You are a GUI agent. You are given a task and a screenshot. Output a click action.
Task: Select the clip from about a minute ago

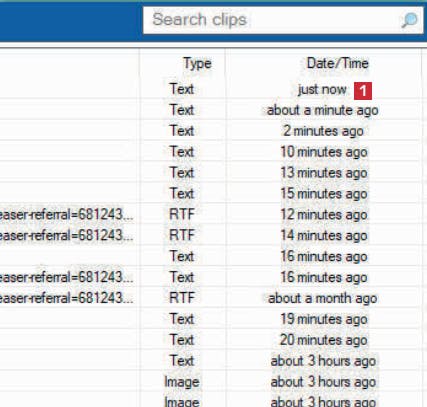[x=213, y=110]
